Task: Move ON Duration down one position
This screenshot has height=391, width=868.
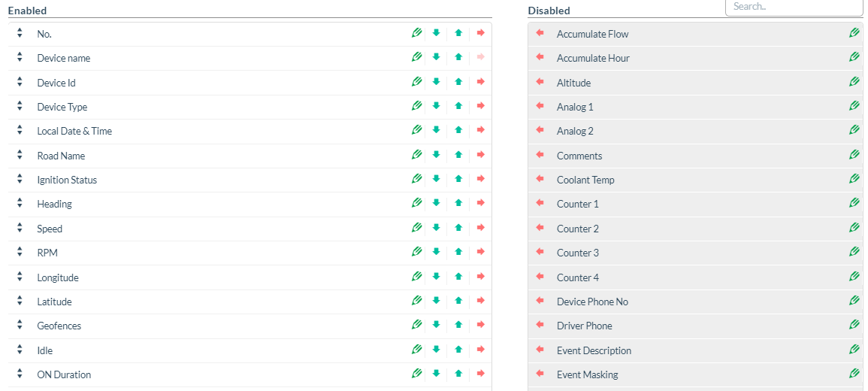Action: tap(436, 374)
